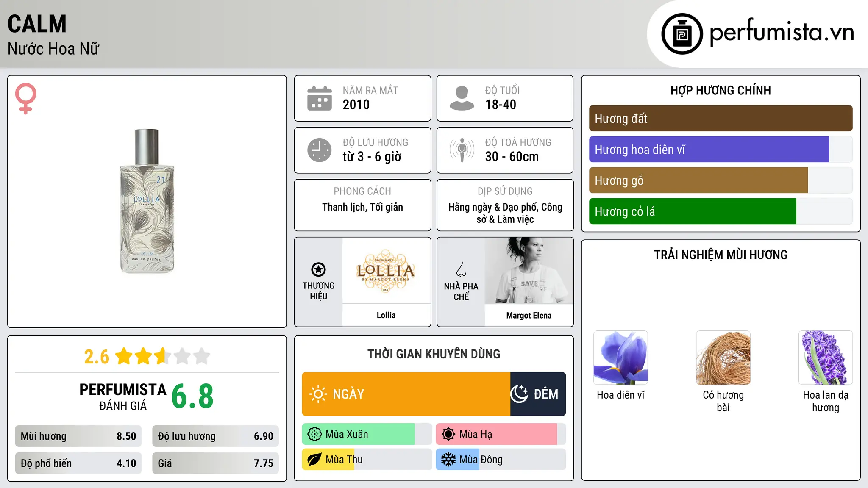Click the Mùa Hạ season bar
Viewport: 868px width, 488px height.
(x=501, y=434)
